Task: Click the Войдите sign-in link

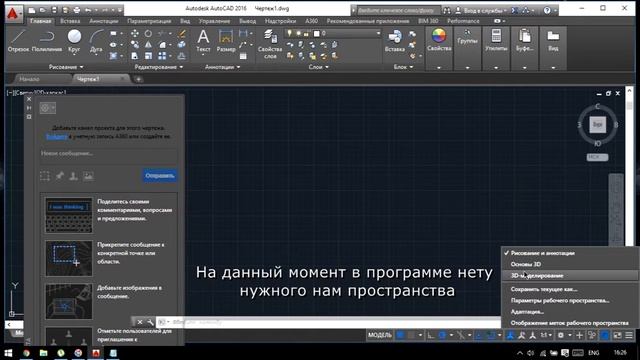Action: coord(57,137)
